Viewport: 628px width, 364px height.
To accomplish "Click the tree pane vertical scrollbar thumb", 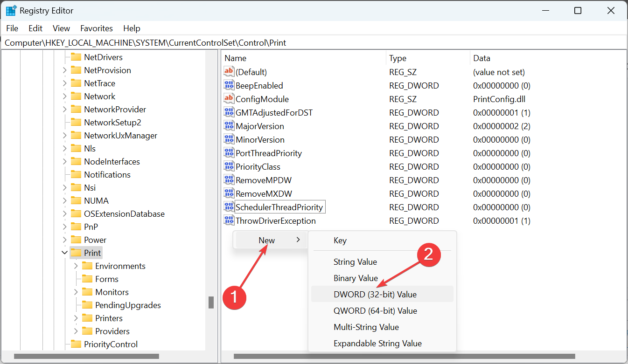I will [x=211, y=302].
